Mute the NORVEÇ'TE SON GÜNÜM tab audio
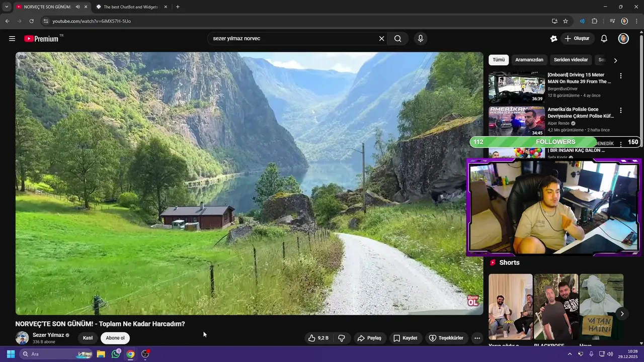Image resolution: width=644 pixels, height=362 pixels. tap(77, 7)
